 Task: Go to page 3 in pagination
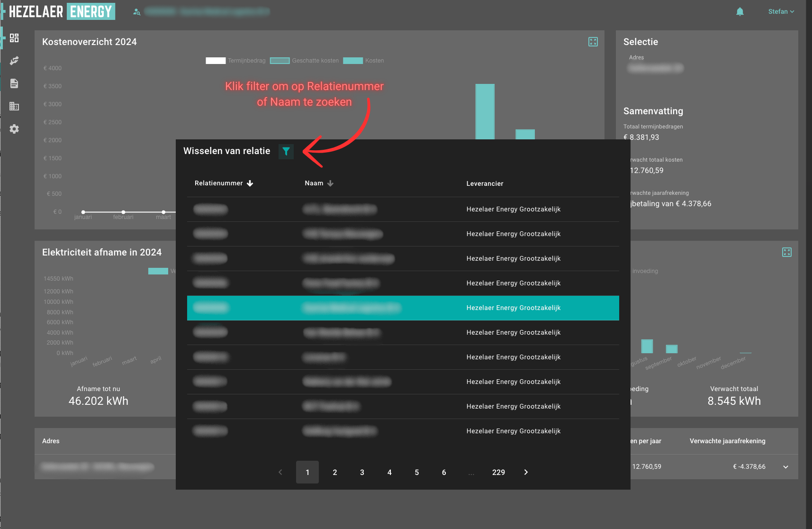(362, 472)
